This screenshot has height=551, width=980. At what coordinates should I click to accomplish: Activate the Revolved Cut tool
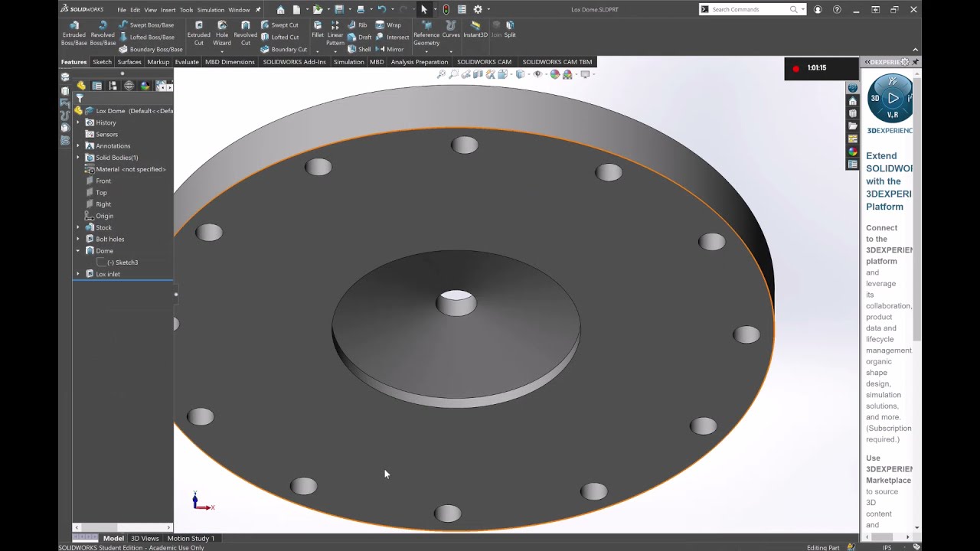click(245, 34)
